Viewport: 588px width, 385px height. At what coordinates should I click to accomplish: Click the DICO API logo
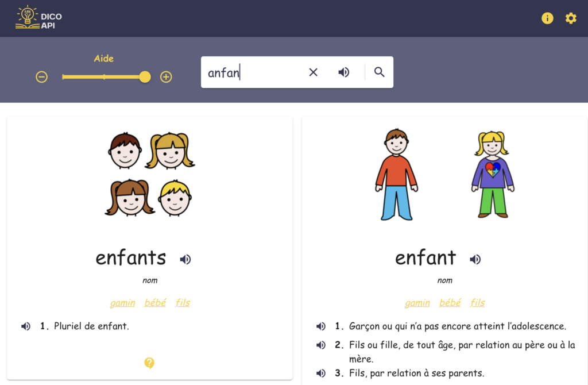(38, 18)
